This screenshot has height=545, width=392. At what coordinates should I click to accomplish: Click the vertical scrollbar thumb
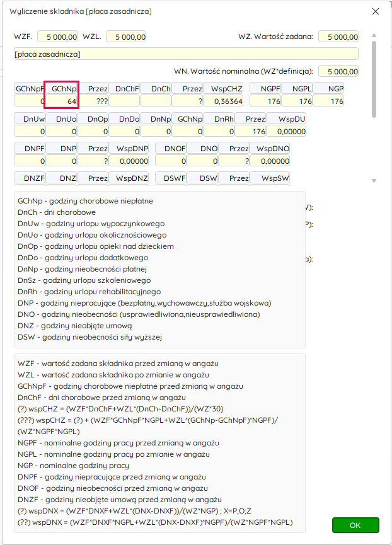374,79
